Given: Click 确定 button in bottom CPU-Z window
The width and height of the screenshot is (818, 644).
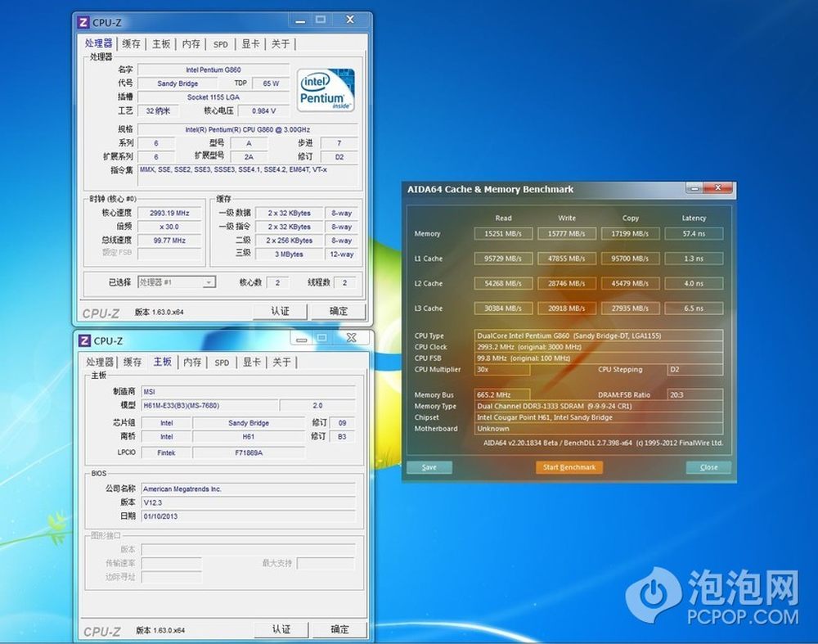Looking at the screenshot, I should (x=339, y=630).
